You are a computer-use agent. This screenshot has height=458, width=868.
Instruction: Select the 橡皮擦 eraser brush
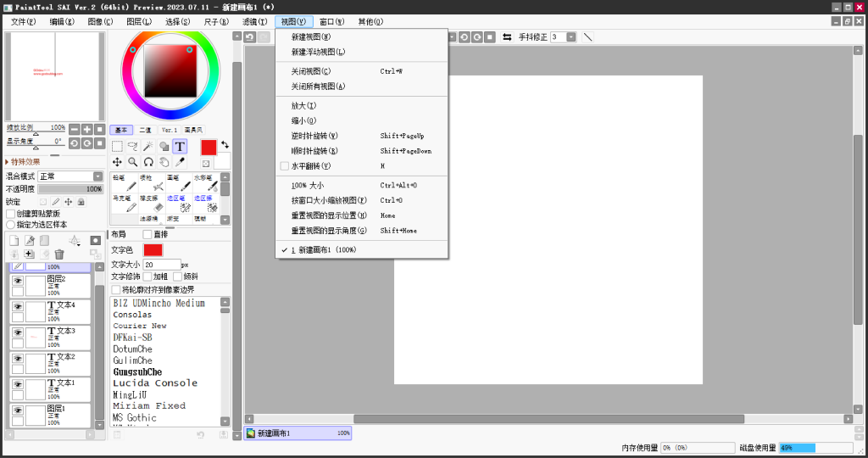(151, 204)
